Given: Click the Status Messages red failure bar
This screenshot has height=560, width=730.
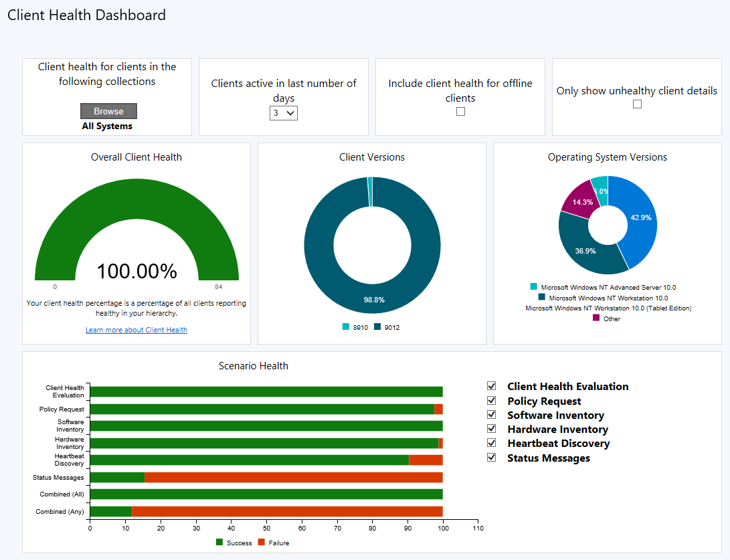Looking at the screenshot, I should (x=293, y=478).
